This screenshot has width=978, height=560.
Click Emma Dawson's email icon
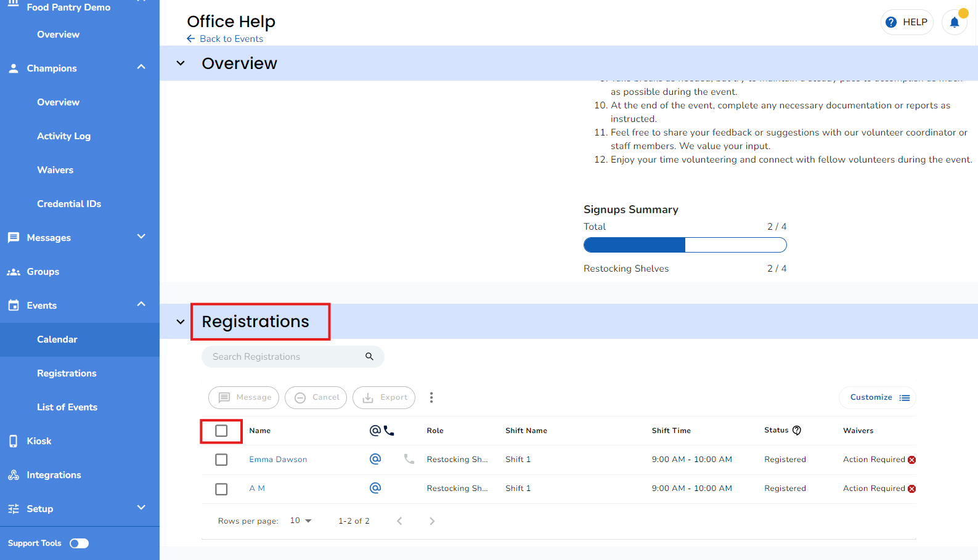(x=375, y=459)
